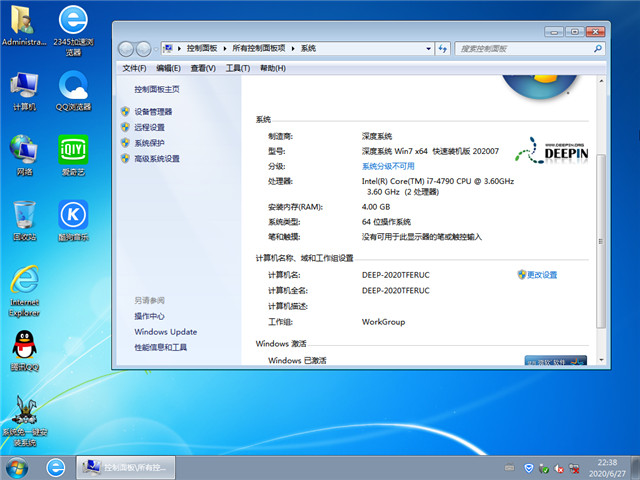The image size is (640, 480).
Task: Open 网络 desktop icon
Action: point(24,156)
